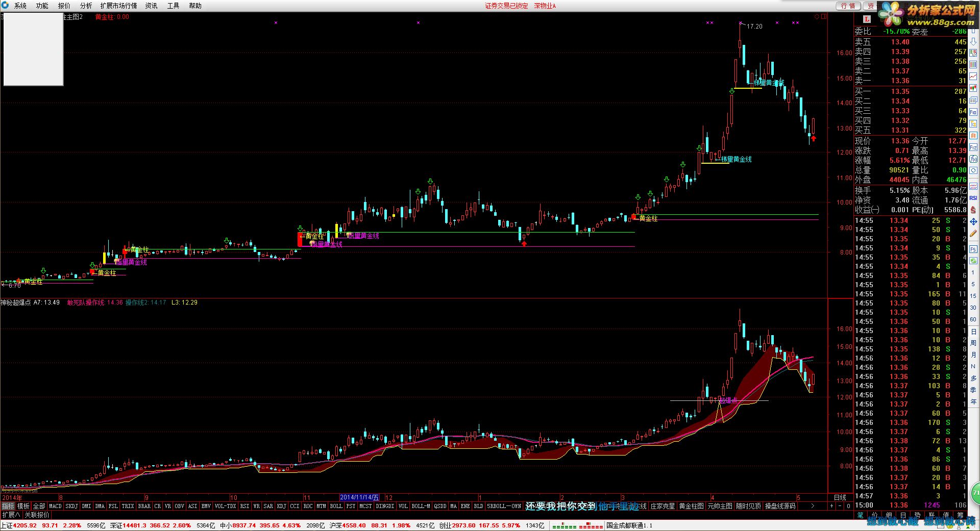Click the orange 自 icon in sidebar
The height and width of the screenshot is (531, 980).
click(973, 135)
